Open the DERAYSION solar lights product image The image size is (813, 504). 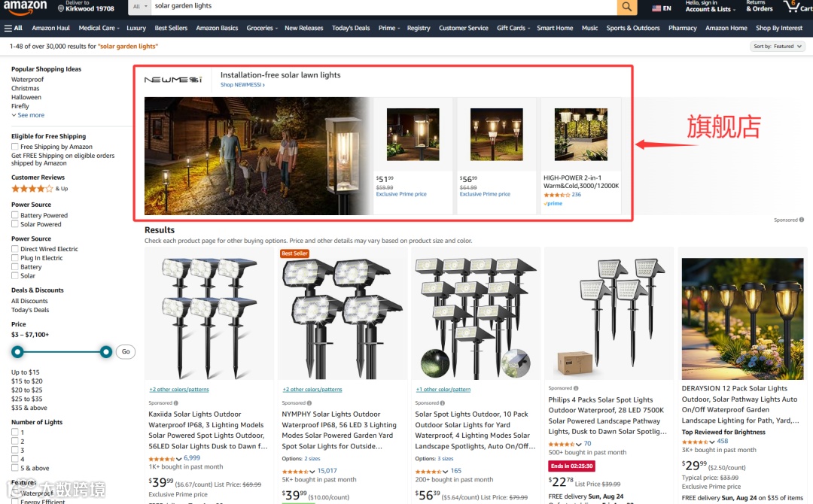742,318
